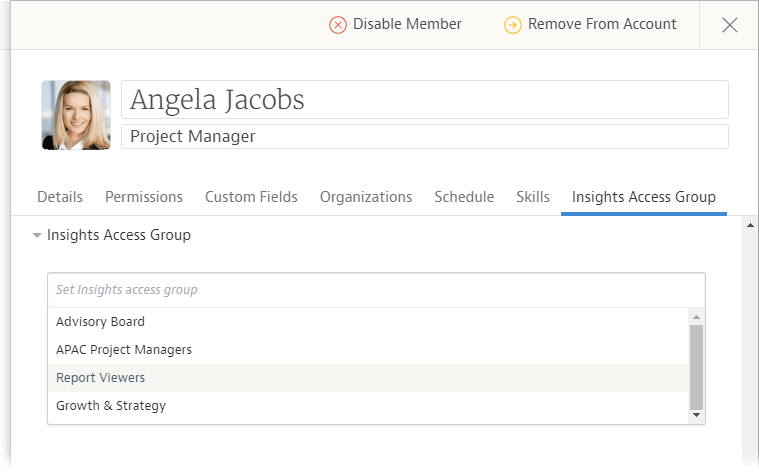This screenshot has width=759, height=473.
Task: Edit the Project Manager title field
Action: pos(424,137)
